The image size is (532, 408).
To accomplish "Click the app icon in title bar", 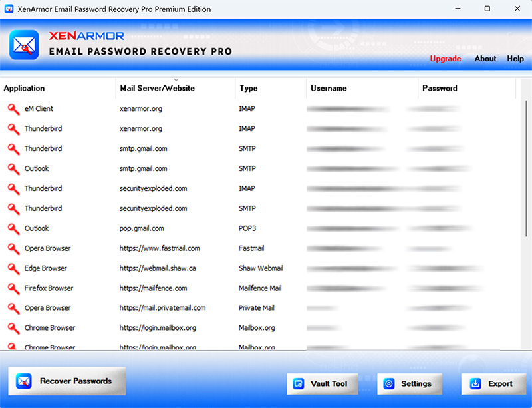I will [x=9, y=9].
